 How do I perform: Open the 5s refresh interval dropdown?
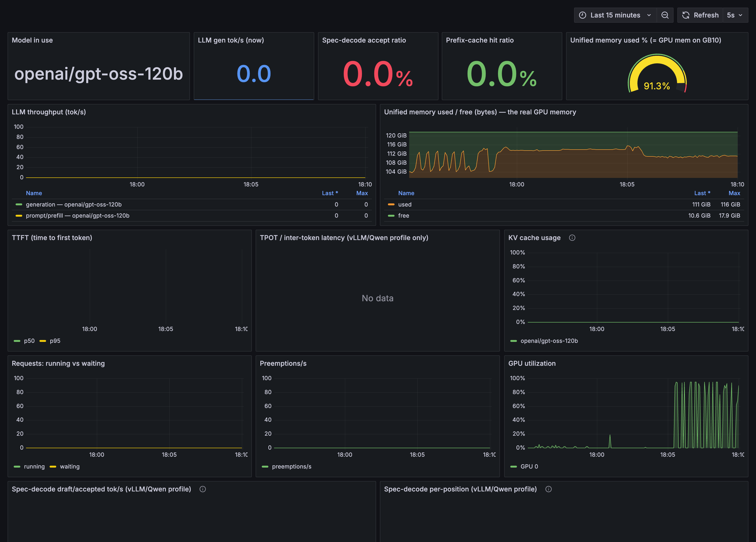[735, 15]
